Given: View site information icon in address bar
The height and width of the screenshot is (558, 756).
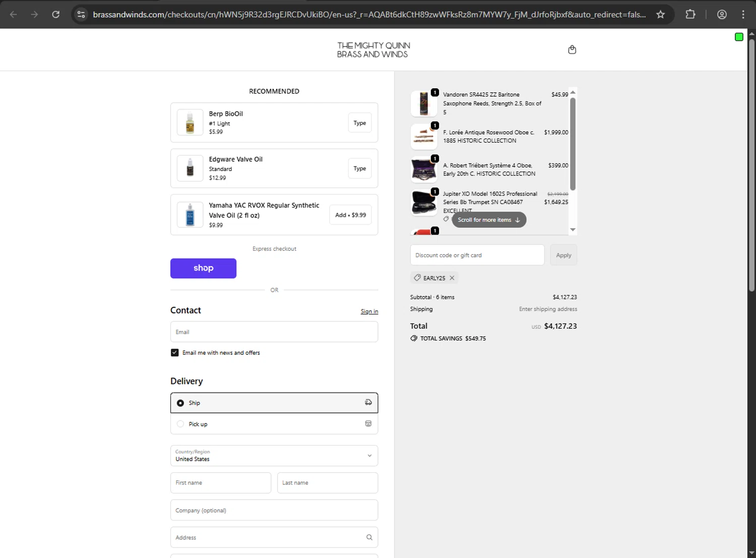Looking at the screenshot, I should pos(81,14).
